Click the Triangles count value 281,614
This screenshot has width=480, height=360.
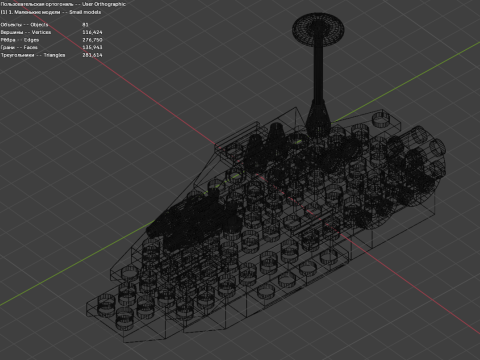pyautogui.click(x=92, y=55)
